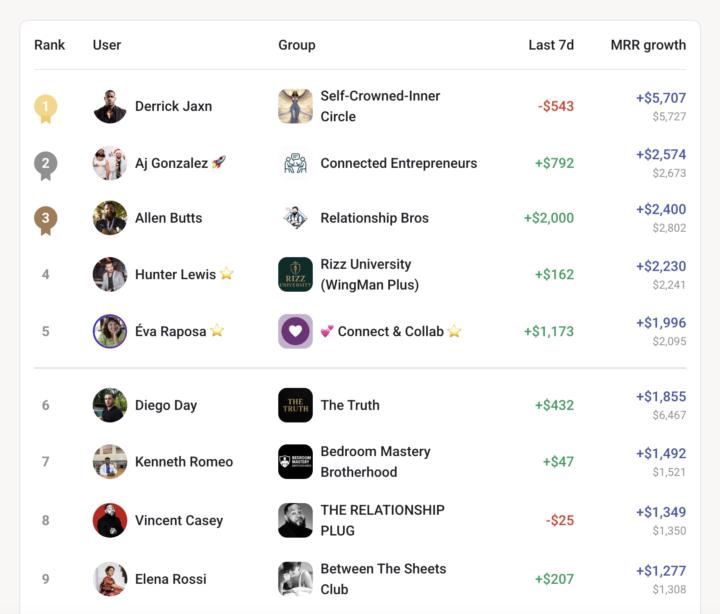
Task: Click Vincent Casey's avatar
Action: pos(110,520)
